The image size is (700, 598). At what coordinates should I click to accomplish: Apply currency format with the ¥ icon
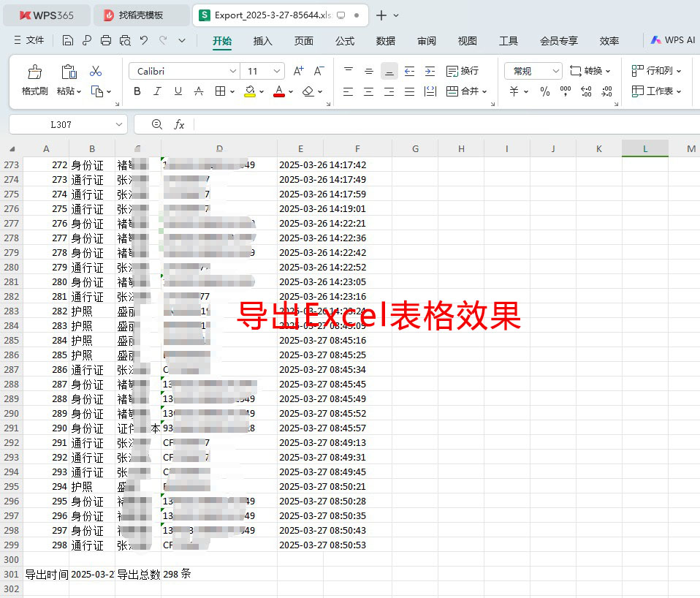tap(514, 89)
